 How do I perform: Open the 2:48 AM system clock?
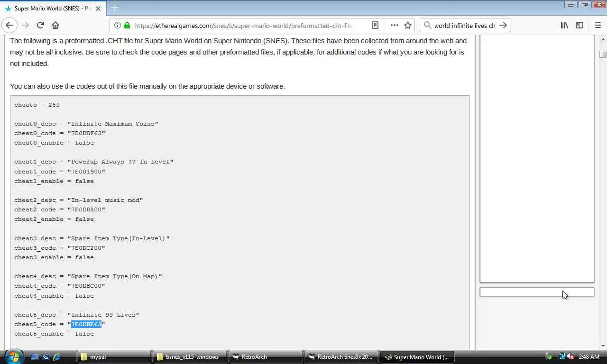coord(589,357)
